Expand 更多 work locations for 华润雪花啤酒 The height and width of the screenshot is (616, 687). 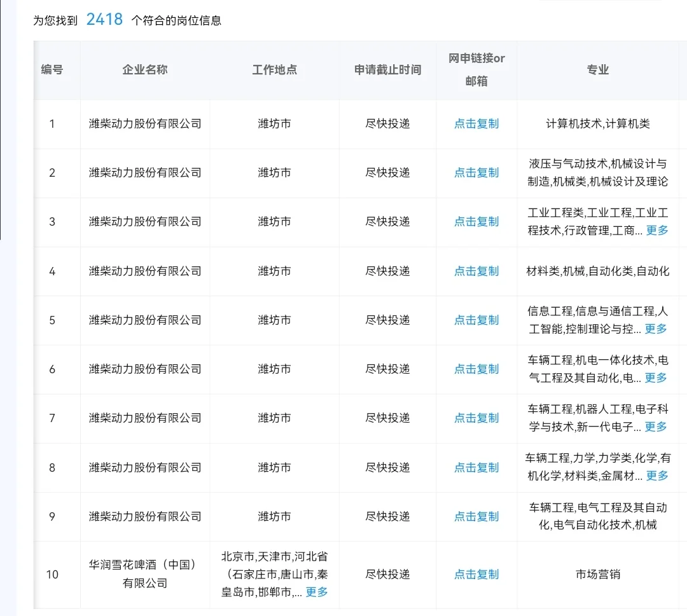point(316,591)
